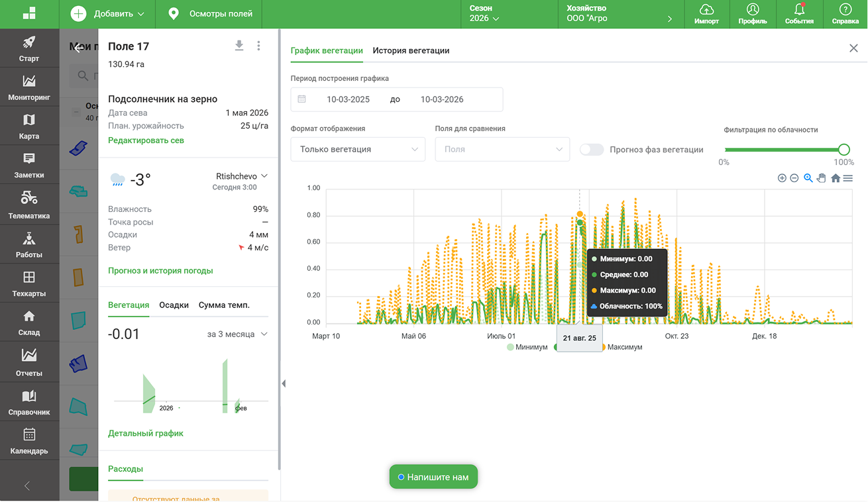
Task: Select the chart pan hand tool
Action: tap(822, 178)
